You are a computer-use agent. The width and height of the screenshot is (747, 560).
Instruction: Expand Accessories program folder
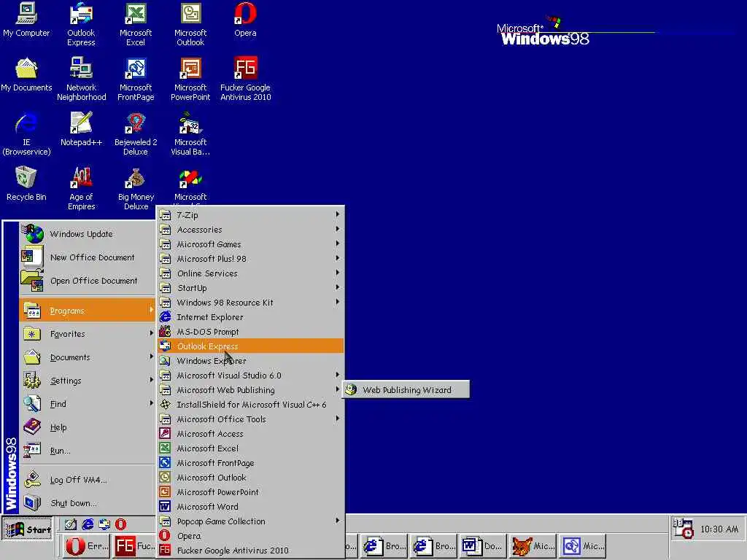tap(251, 230)
